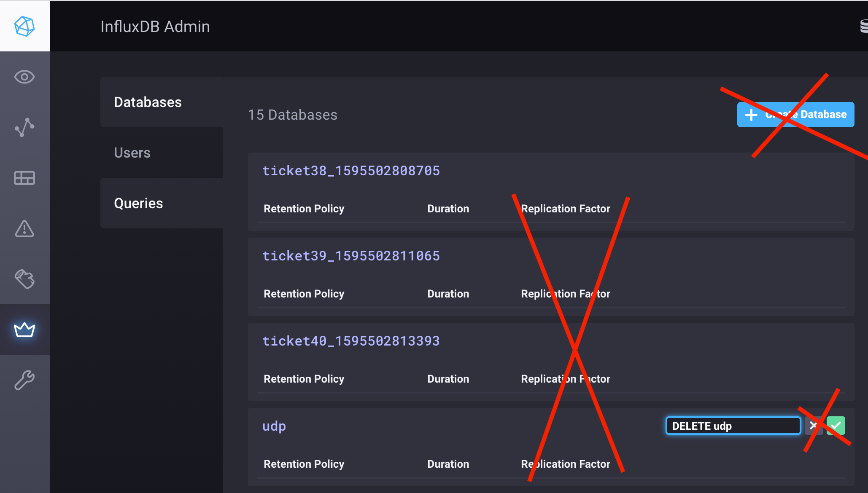Click the Create Database button

795,114
